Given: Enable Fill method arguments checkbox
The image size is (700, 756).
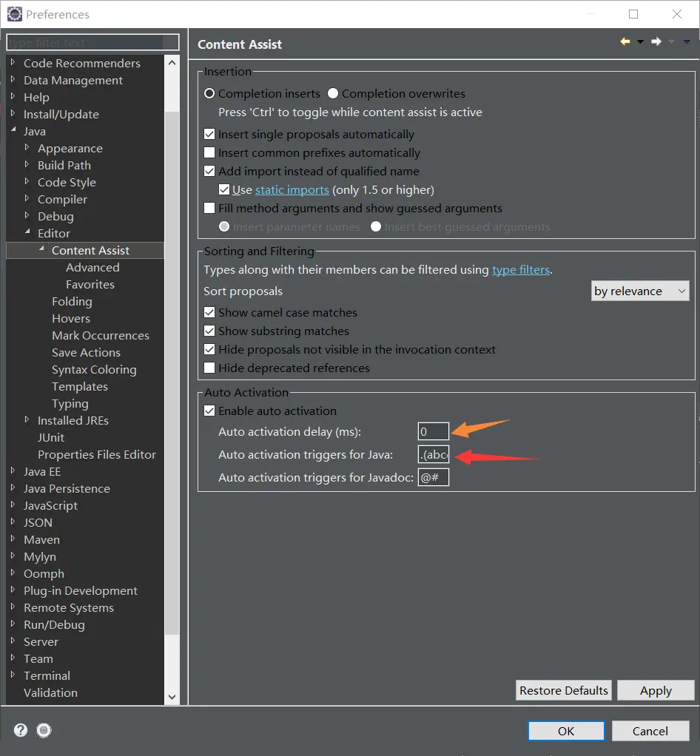Looking at the screenshot, I should click(x=209, y=208).
